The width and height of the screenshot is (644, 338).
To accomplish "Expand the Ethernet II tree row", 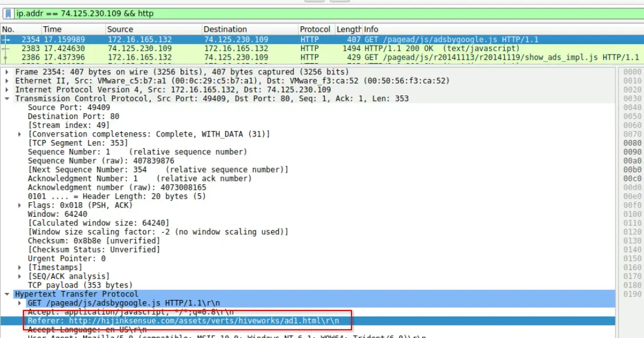I will (7, 81).
